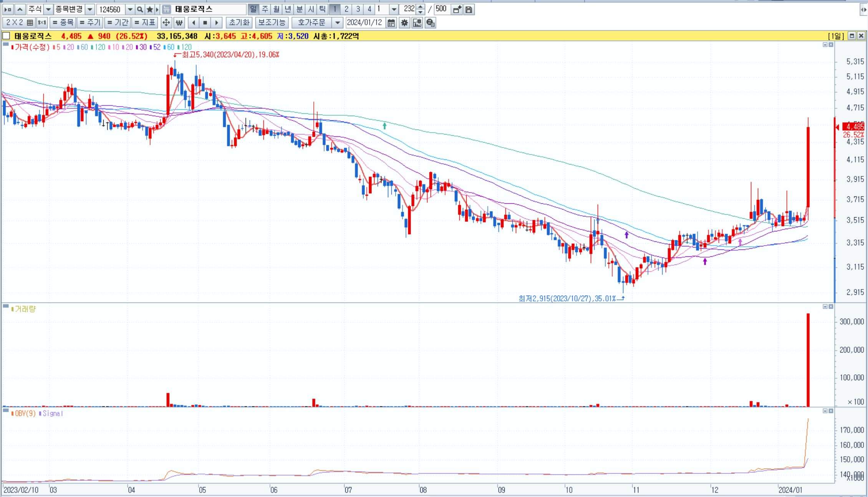
Task: Toggle the 지표 sync button
Action: pyautogui.click(x=144, y=23)
